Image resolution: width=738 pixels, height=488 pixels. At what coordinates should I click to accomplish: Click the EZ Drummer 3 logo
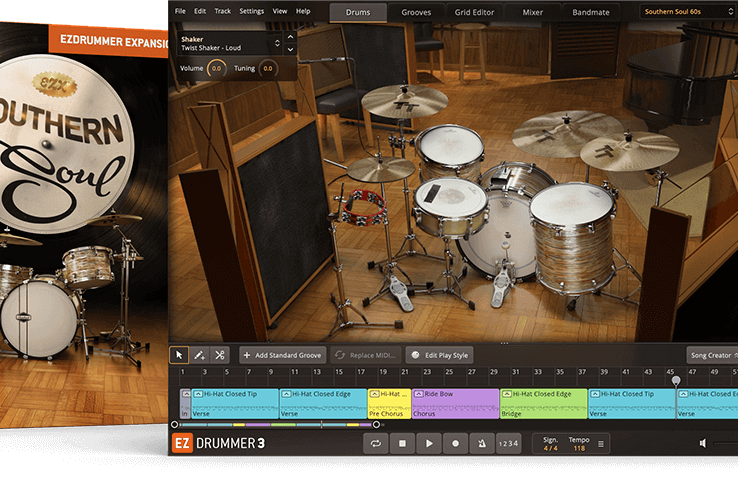click(x=218, y=443)
